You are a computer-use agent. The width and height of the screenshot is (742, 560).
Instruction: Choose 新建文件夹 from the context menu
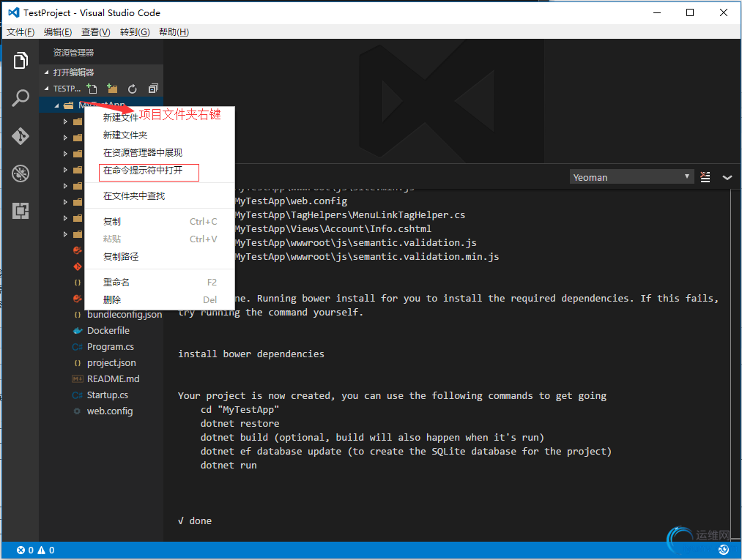pos(160,135)
